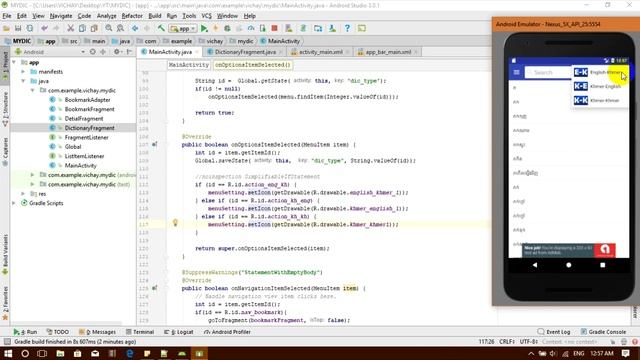Collapse the com.example.vichay.mydic package node
640x360 pixels.
click(x=32, y=91)
